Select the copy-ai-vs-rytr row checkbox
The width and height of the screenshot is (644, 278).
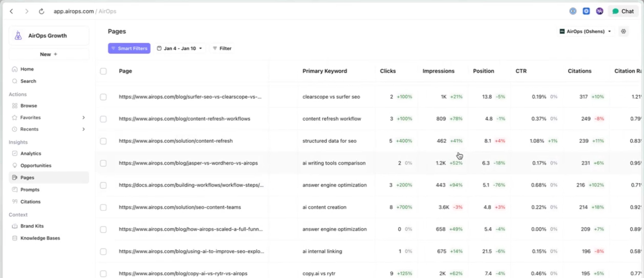click(103, 274)
